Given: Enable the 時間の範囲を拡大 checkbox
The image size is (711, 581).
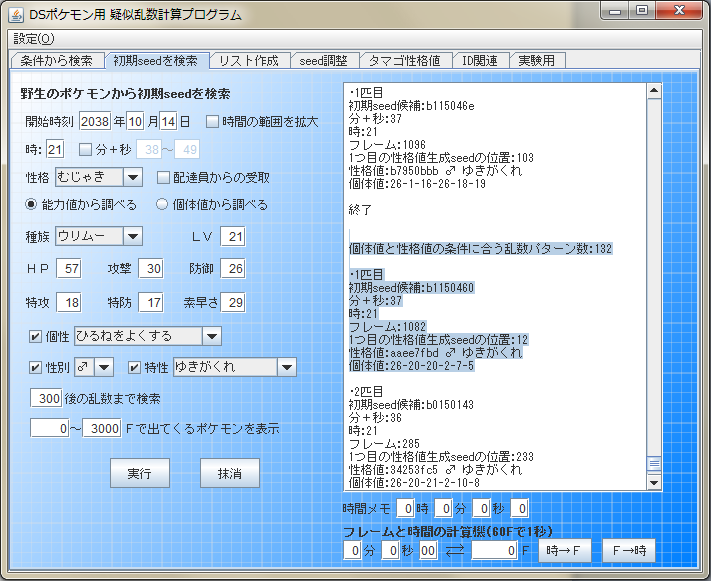Looking at the screenshot, I should [213, 122].
